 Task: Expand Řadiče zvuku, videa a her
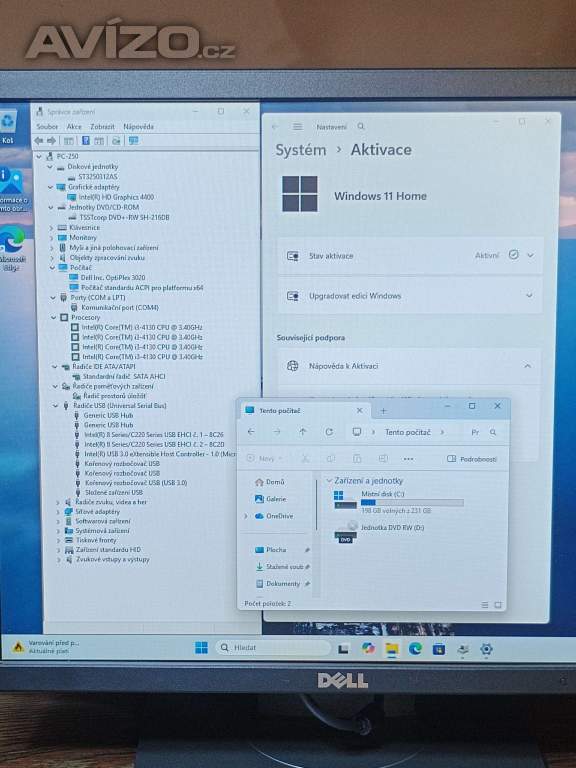click(58, 502)
